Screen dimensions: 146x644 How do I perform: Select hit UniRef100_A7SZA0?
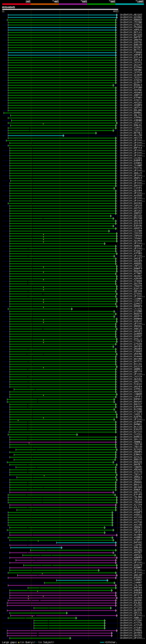(131, 621)
